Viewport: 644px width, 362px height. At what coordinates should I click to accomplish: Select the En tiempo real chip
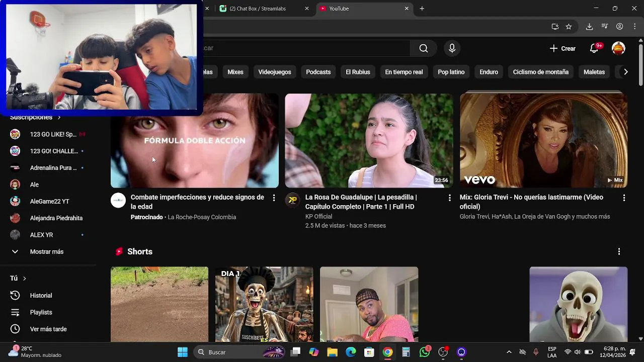click(404, 72)
